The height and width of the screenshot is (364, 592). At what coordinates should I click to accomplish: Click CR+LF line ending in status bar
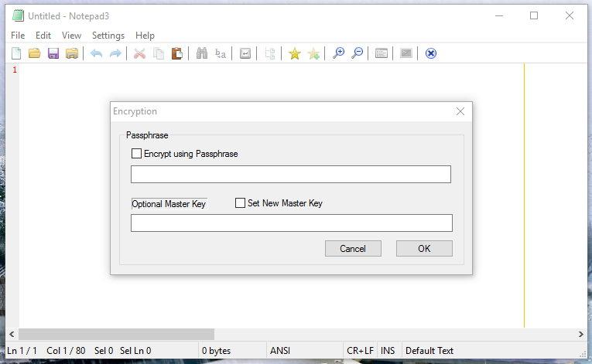click(360, 351)
